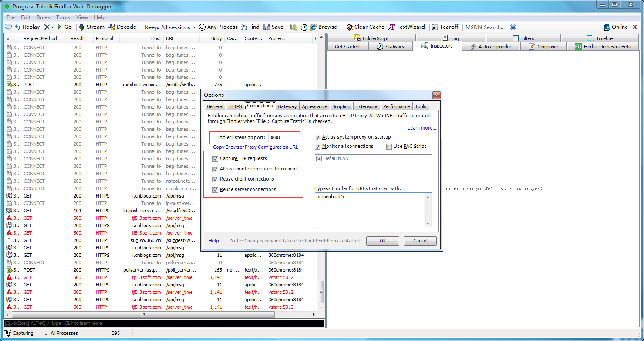The height and width of the screenshot is (341, 644).
Task: Open the Gateway tab in Options
Action: coord(287,106)
